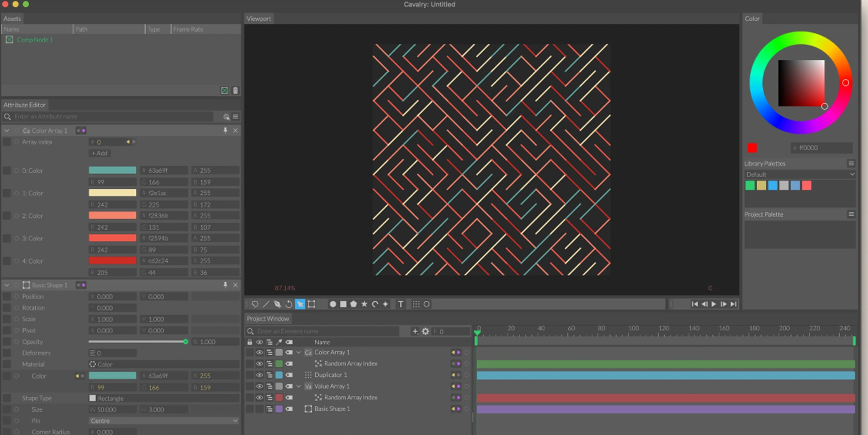Image resolution: width=868 pixels, height=435 pixels.
Task: Show the Basic Shape 1 layer
Action: coord(259,409)
